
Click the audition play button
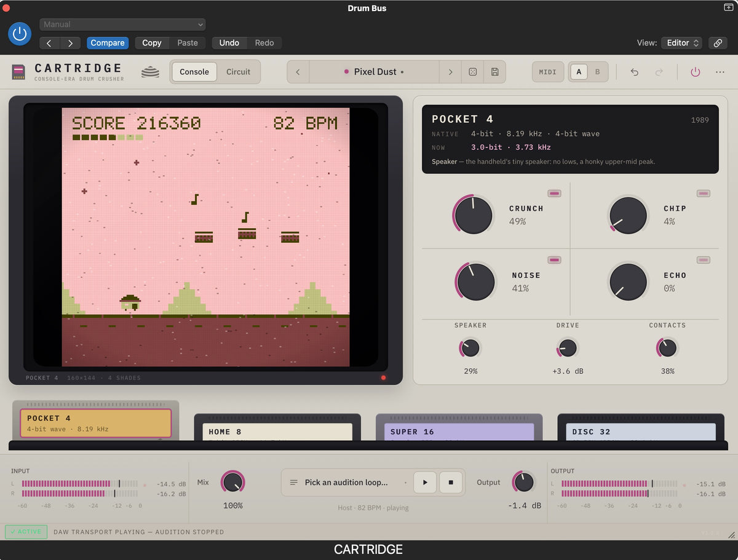pyautogui.click(x=425, y=483)
